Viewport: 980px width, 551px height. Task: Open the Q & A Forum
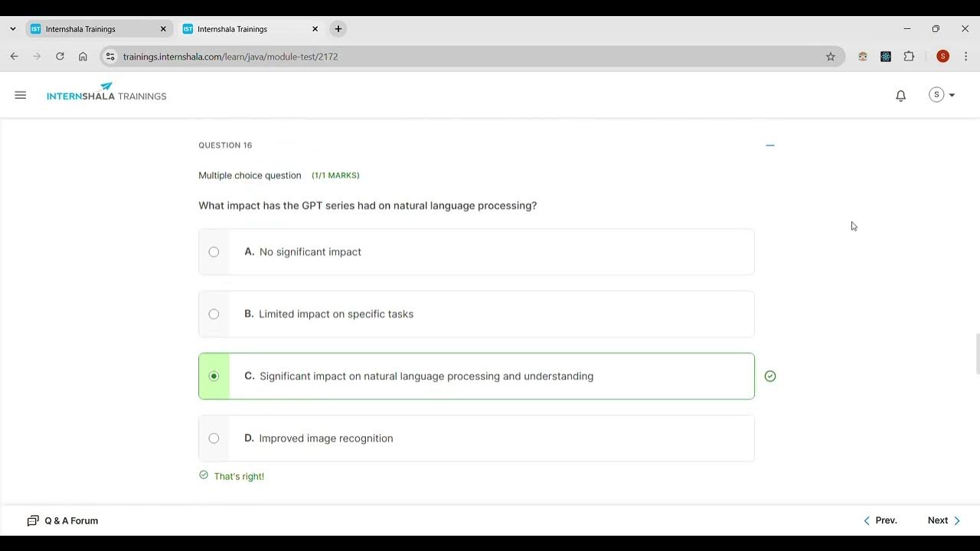(x=63, y=520)
